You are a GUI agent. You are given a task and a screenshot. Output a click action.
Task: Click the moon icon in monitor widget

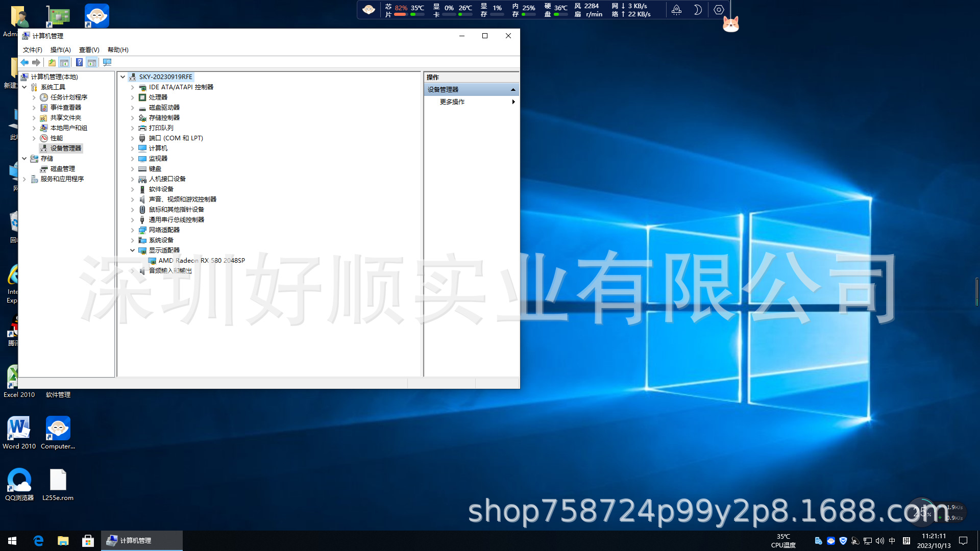click(x=697, y=10)
